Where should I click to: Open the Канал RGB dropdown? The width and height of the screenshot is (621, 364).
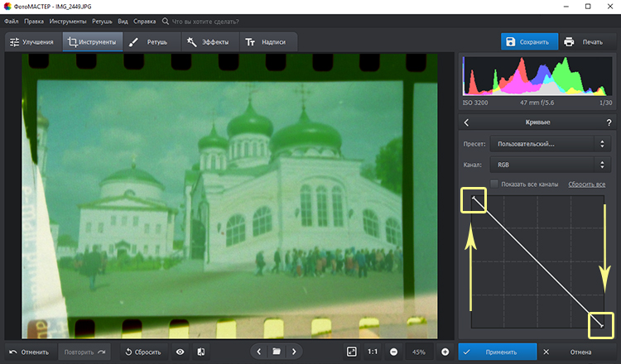tap(551, 165)
